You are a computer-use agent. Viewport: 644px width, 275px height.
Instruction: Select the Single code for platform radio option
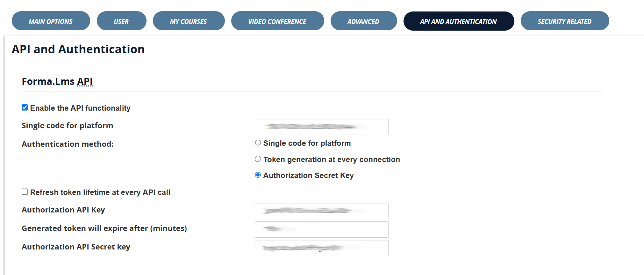pos(258,143)
